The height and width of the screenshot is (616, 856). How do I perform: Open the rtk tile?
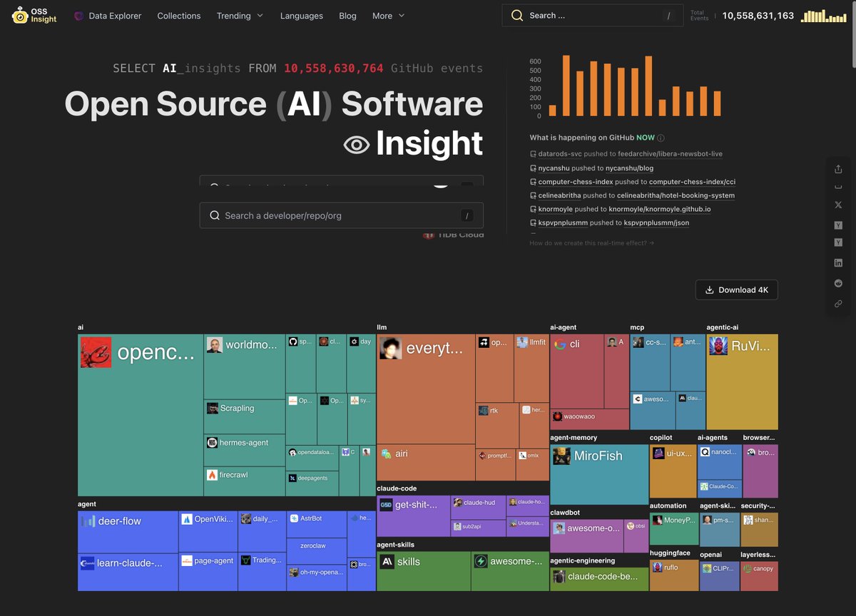click(x=497, y=426)
